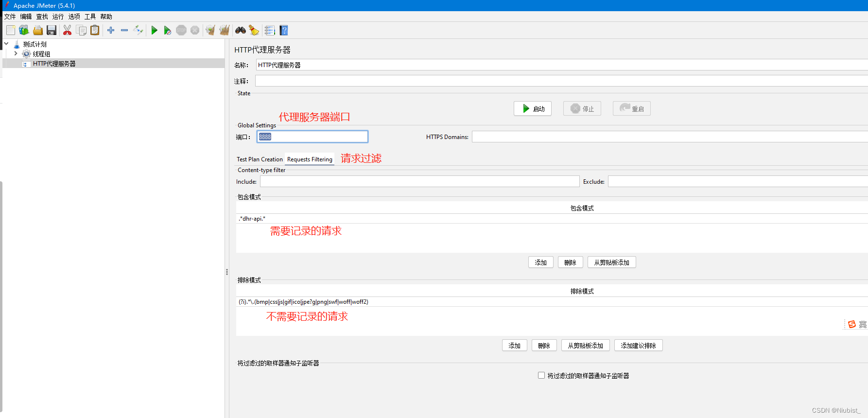The height and width of the screenshot is (418, 868).
Task: Click the HTTP代理服务器 node icon in the tree
Action: click(26, 64)
